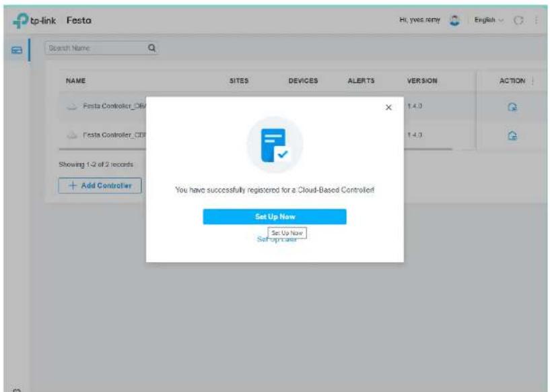Screen dimensions: 550x392
Task: Click the NAME column header
Action: pyautogui.click(x=76, y=81)
